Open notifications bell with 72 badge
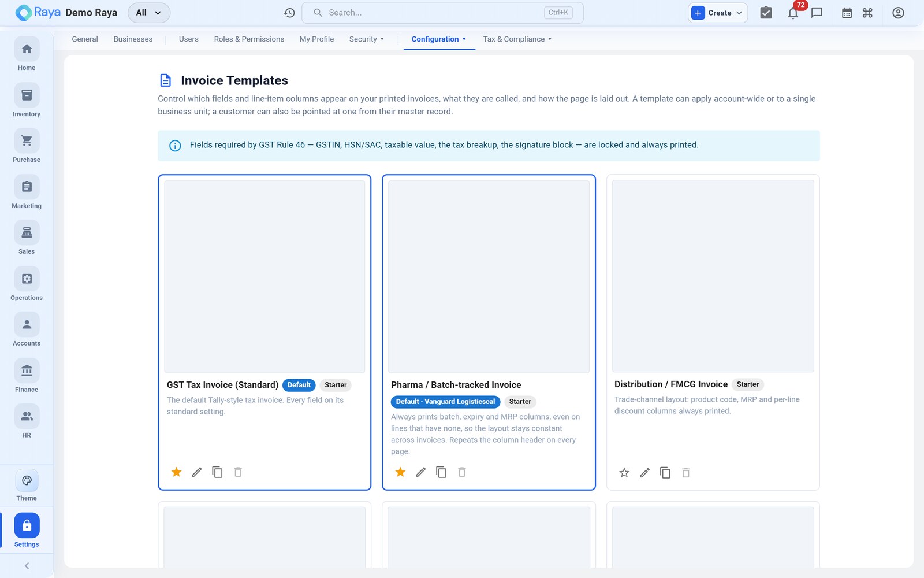The height and width of the screenshot is (578, 924). click(793, 13)
